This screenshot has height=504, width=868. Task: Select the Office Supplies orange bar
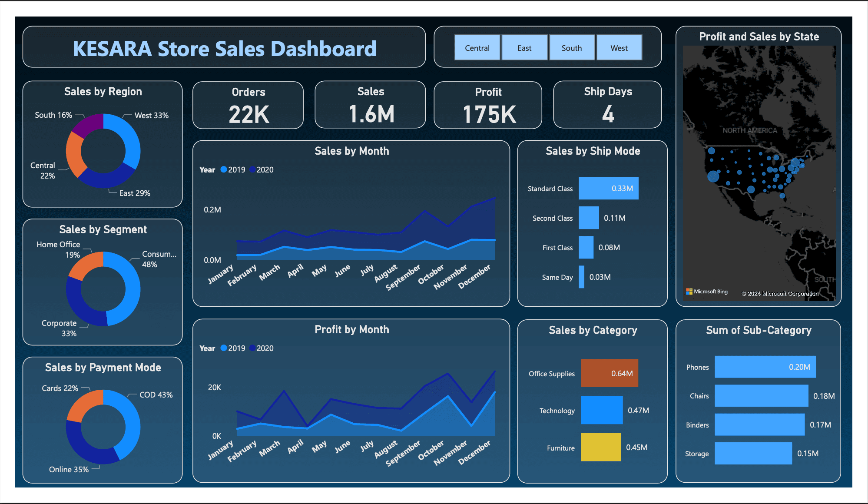(609, 373)
